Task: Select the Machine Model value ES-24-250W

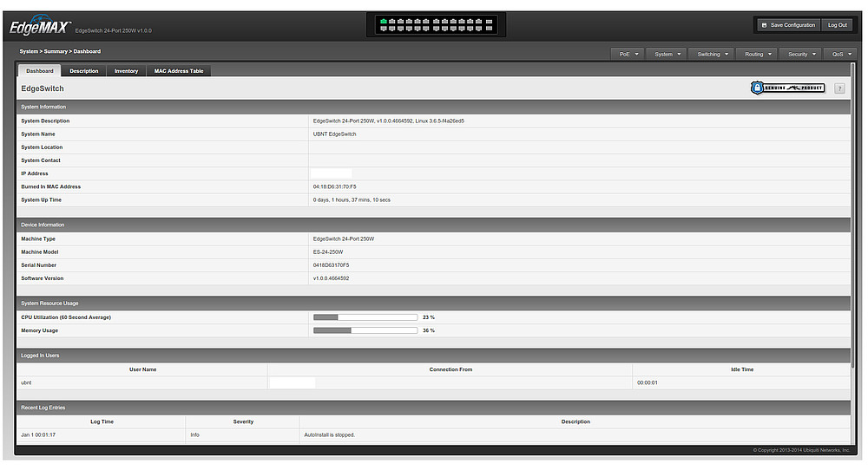Action: (328, 252)
